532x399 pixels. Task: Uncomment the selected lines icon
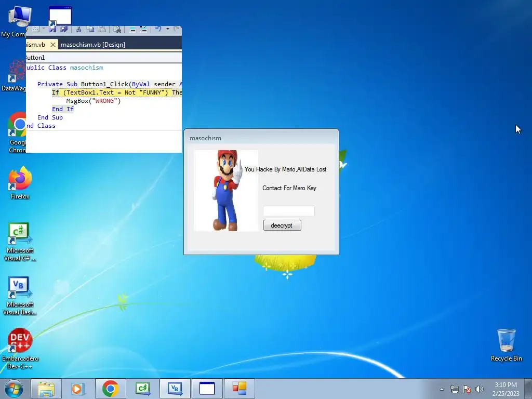143,29
